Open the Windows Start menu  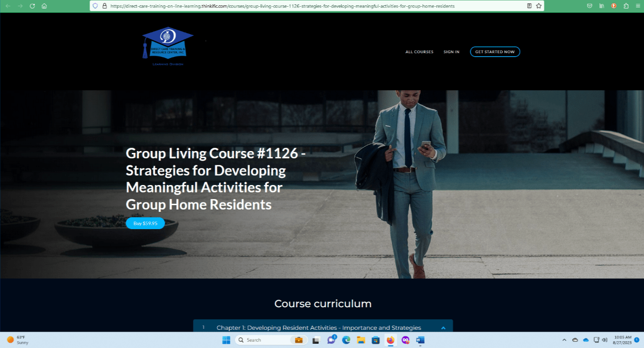tap(226, 340)
